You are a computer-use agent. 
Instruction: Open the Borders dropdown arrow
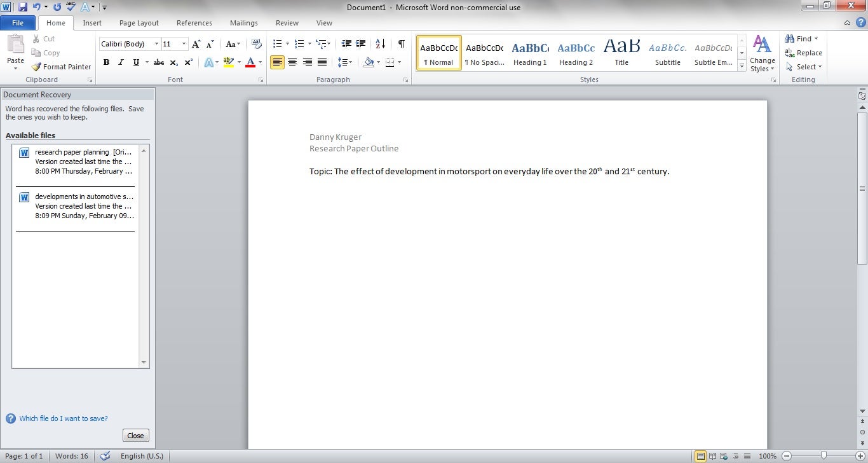[399, 62]
